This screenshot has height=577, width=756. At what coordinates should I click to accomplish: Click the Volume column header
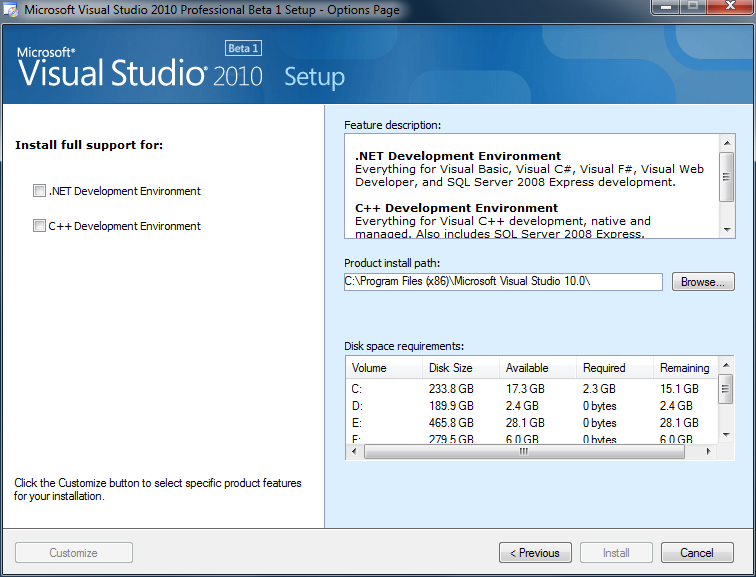point(384,368)
